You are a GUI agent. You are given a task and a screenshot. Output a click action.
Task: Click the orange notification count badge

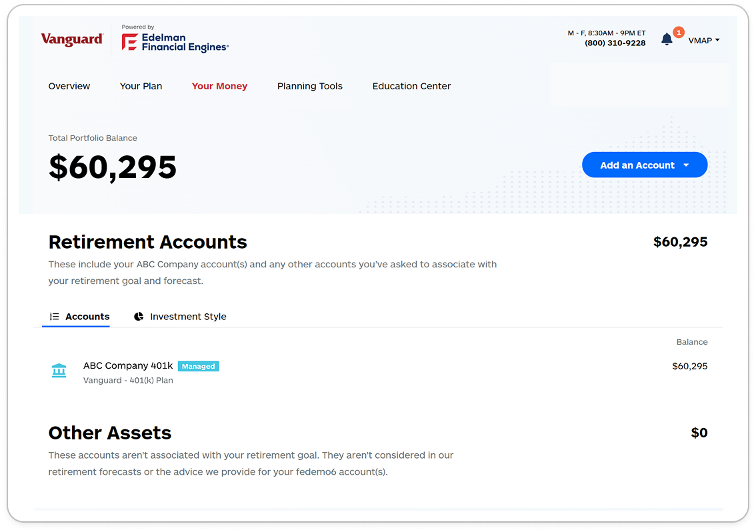pyautogui.click(x=678, y=32)
